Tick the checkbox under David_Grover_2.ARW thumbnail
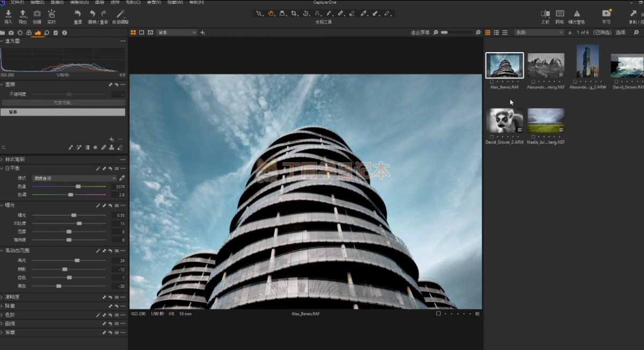This screenshot has width=644, height=350. [493, 137]
